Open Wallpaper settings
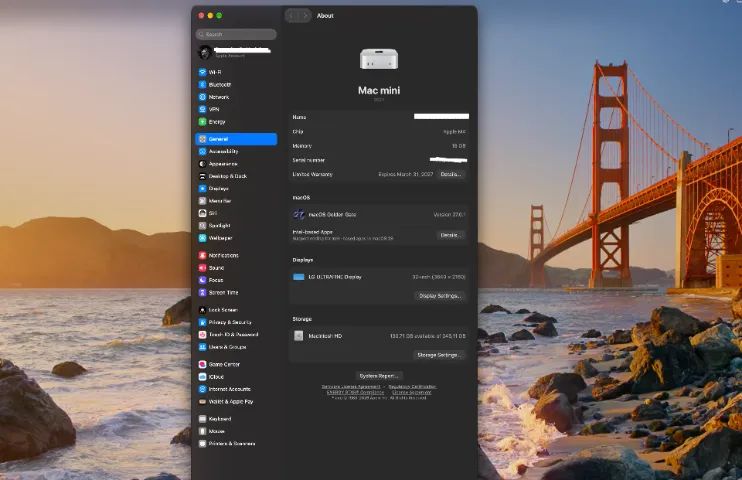The image size is (742, 480). click(236, 238)
